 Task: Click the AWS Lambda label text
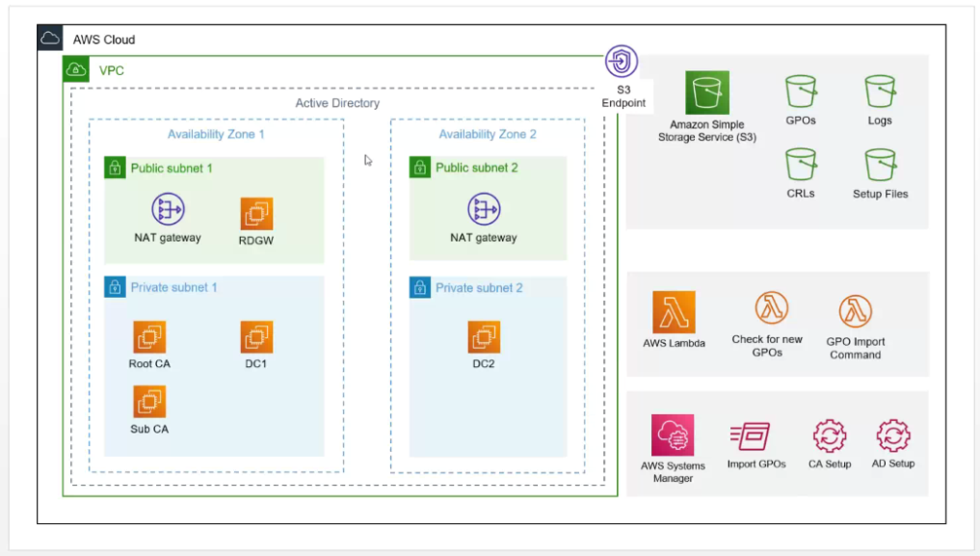674,343
